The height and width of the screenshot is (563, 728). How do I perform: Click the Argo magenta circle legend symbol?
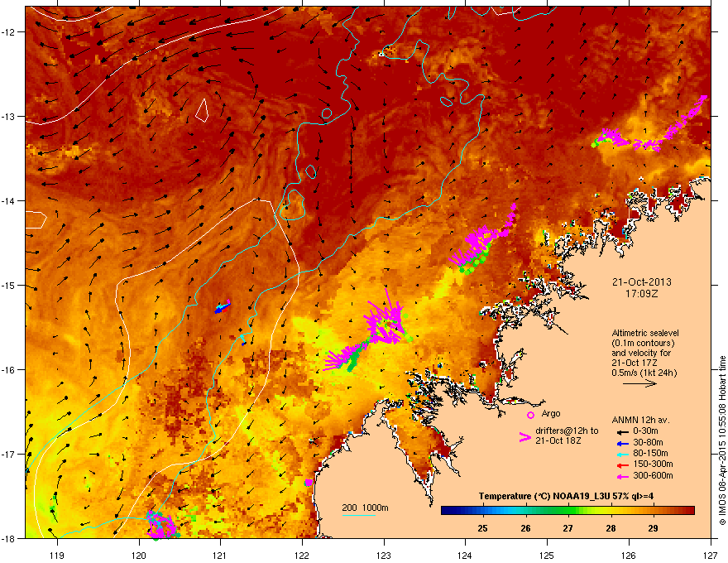click(x=530, y=415)
